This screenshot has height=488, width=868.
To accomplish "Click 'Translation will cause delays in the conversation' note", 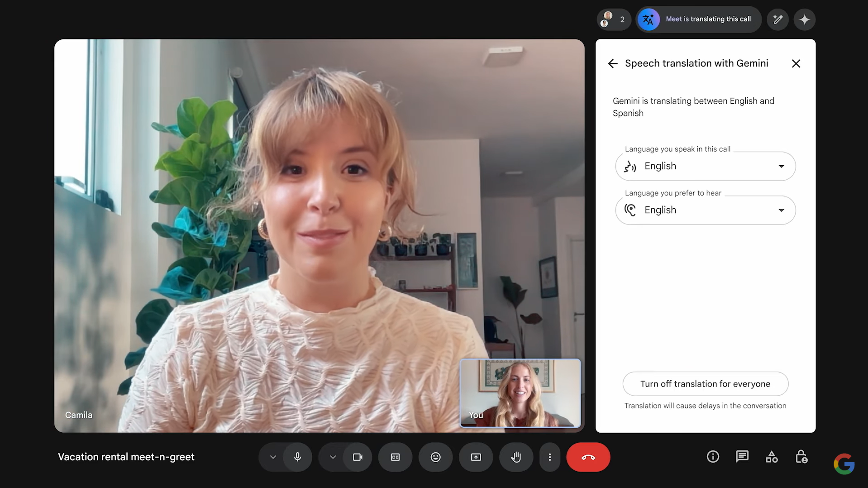I will coord(705,406).
